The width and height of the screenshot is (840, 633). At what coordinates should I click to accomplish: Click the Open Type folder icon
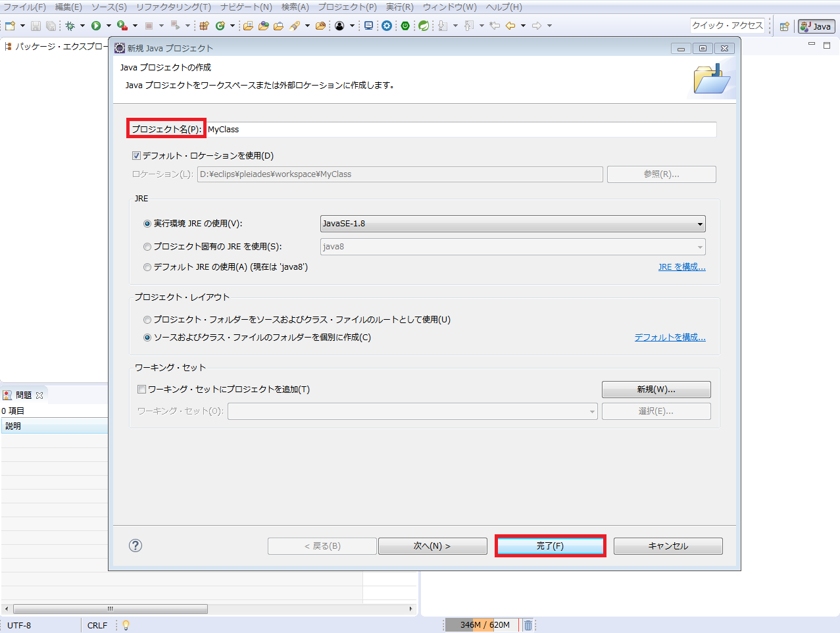coord(247,26)
